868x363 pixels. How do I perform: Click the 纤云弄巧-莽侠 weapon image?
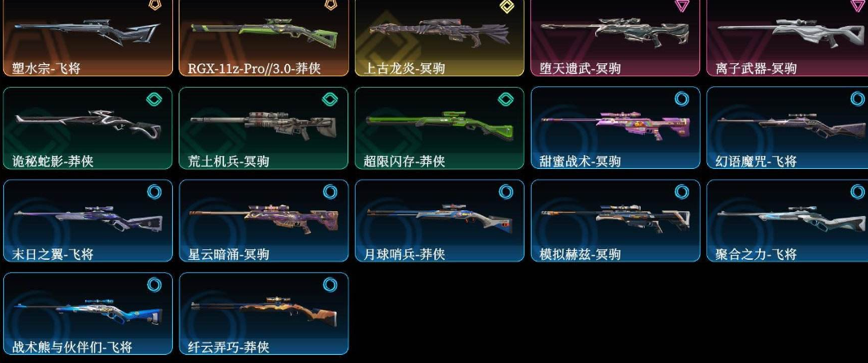264,310
